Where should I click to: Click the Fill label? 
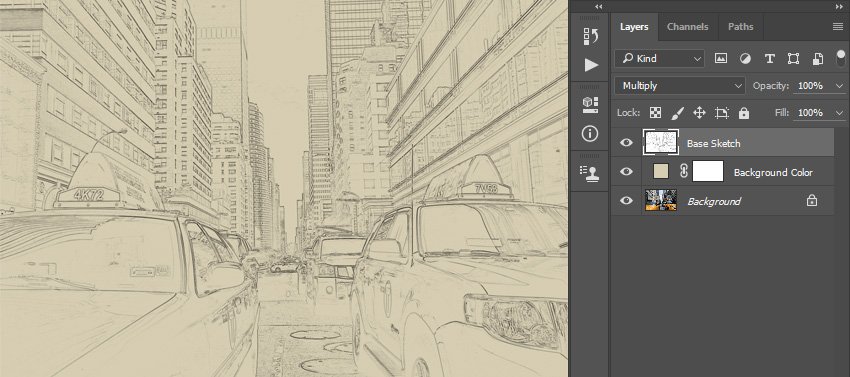pyautogui.click(x=782, y=113)
